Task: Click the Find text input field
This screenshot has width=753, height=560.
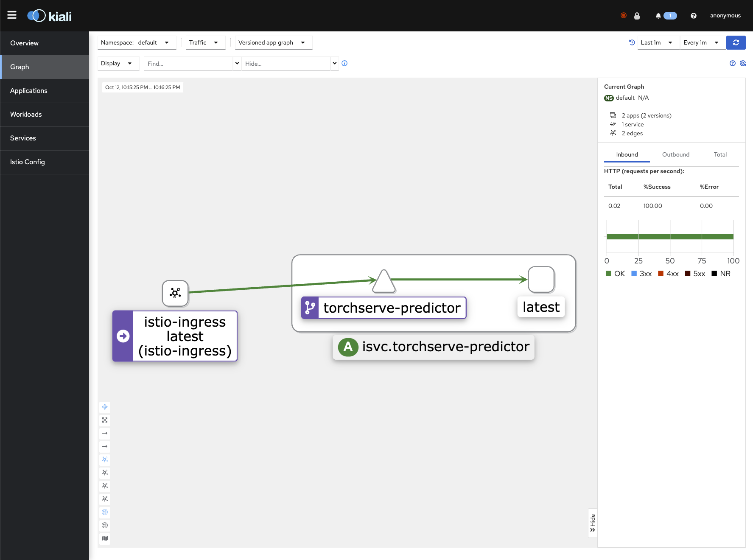Action: tap(188, 64)
